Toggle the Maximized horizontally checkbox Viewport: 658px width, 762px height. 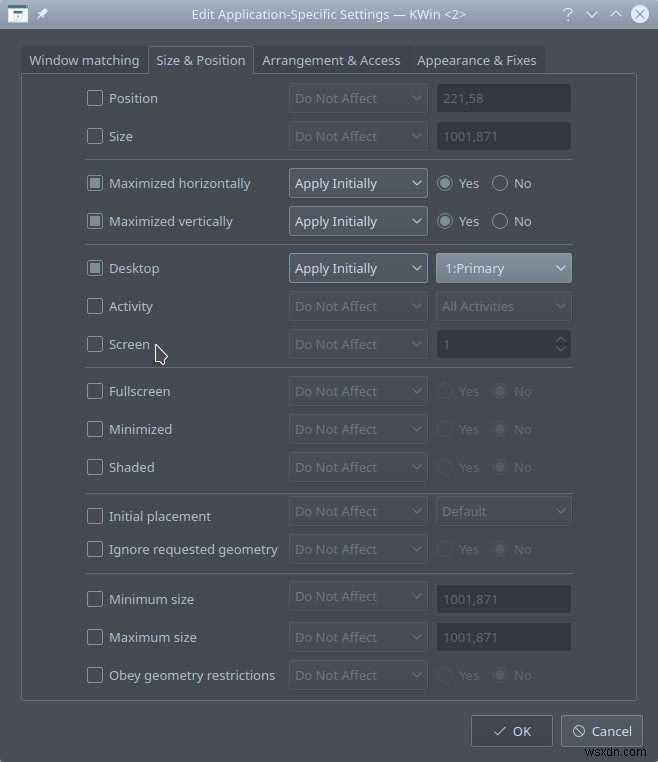[x=95, y=183]
